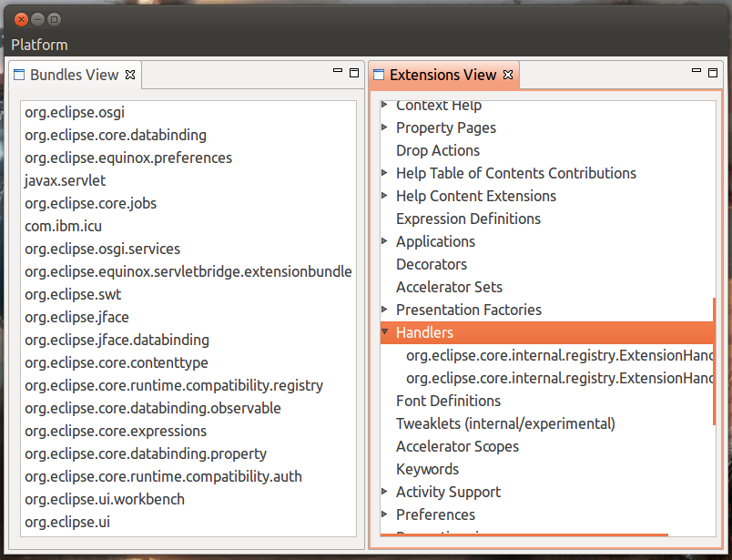Image resolution: width=732 pixels, height=560 pixels.
Task: Select the Drop Actions extension
Action: click(x=438, y=150)
